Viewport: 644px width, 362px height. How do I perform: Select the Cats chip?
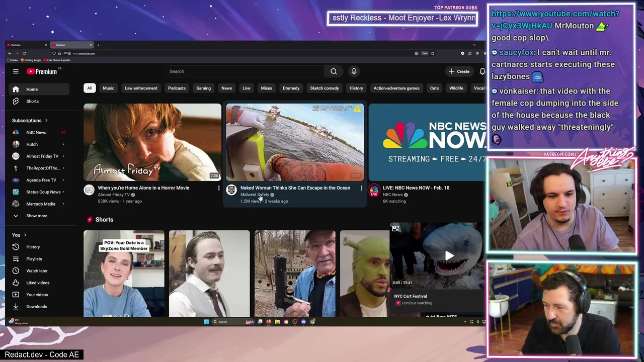coord(434,88)
